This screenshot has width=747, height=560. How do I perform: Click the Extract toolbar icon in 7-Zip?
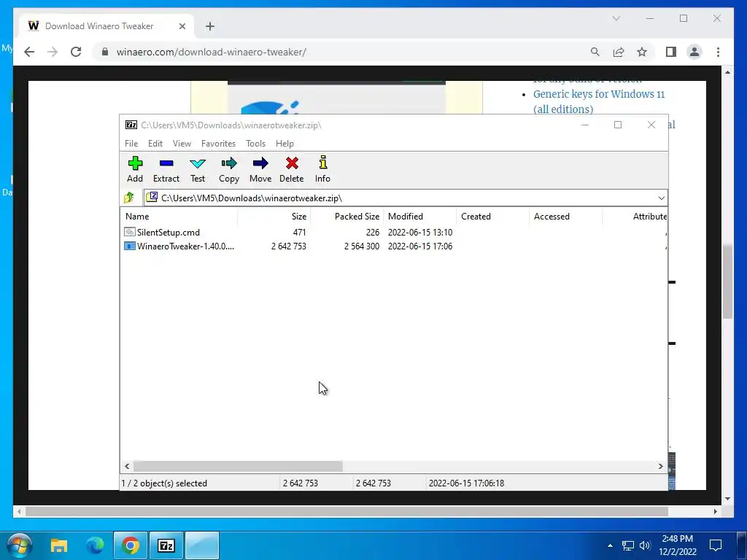[x=166, y=164]
